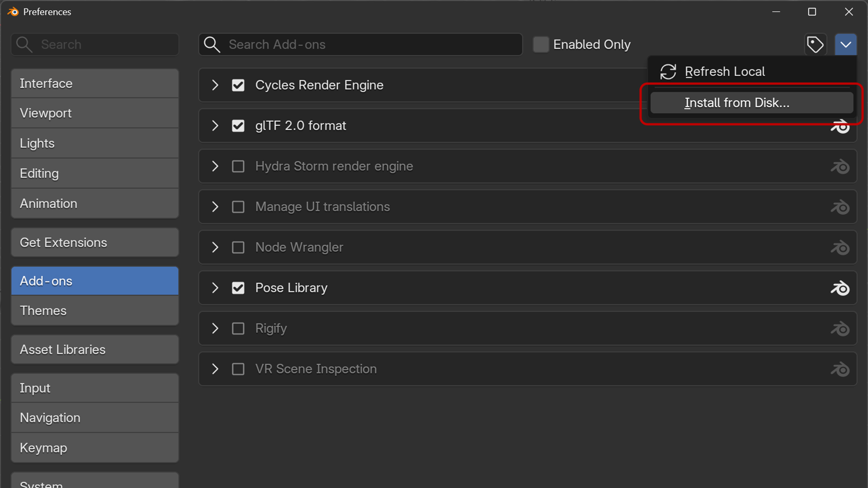868x488 pixels.
Task: Disable the Cycles Render Engine add-on checkbox
Action: [238, 85]
